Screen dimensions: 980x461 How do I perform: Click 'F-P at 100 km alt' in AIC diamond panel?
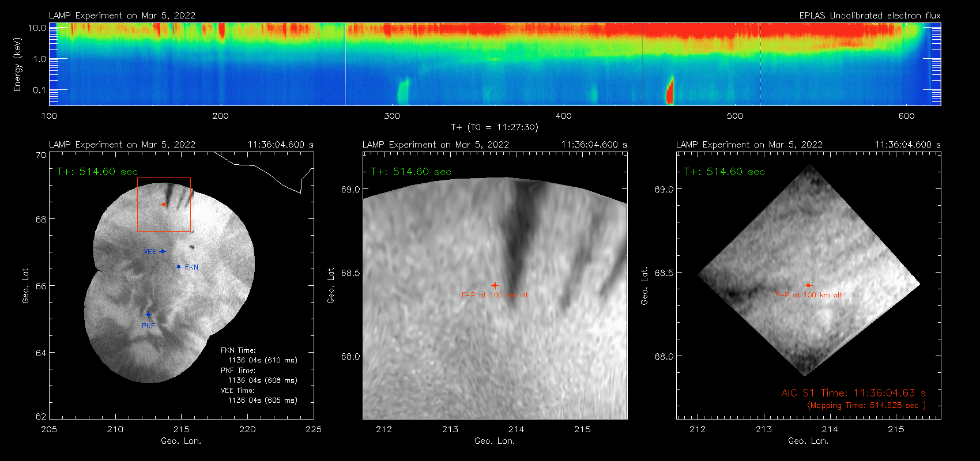pyautogui.click(x=809, y=295)
